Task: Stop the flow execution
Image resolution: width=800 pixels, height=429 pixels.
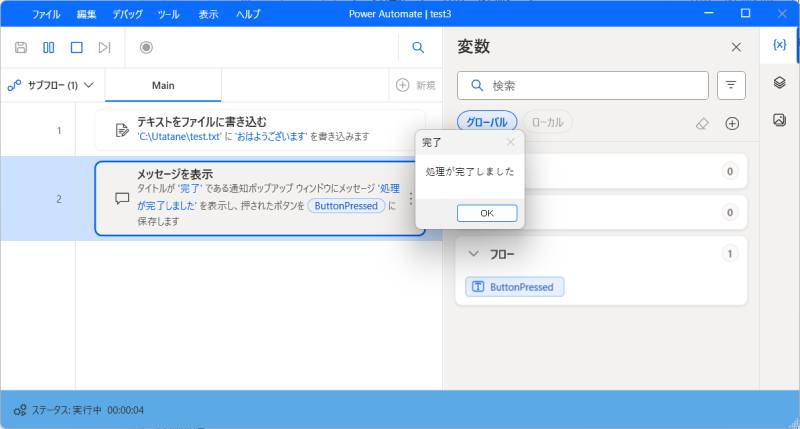Action: coord(77,47)
